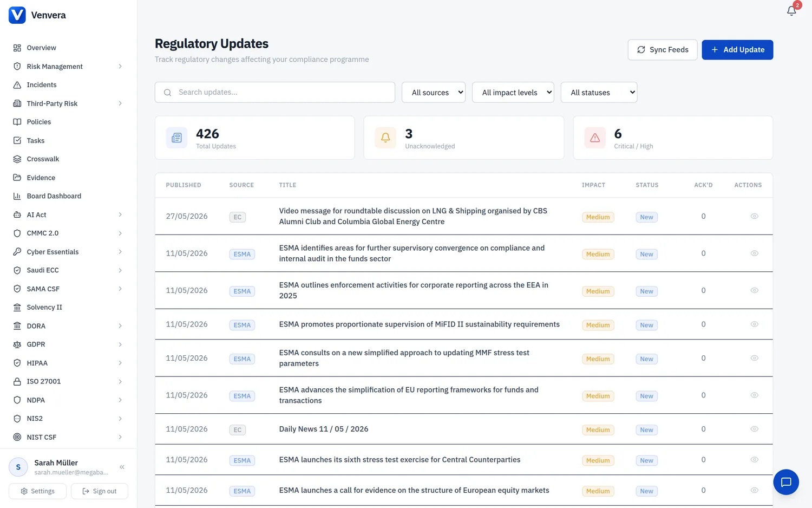The image size is (812, 508).
Task: Open the All impact levels dropdown
Action: (513, 93)
